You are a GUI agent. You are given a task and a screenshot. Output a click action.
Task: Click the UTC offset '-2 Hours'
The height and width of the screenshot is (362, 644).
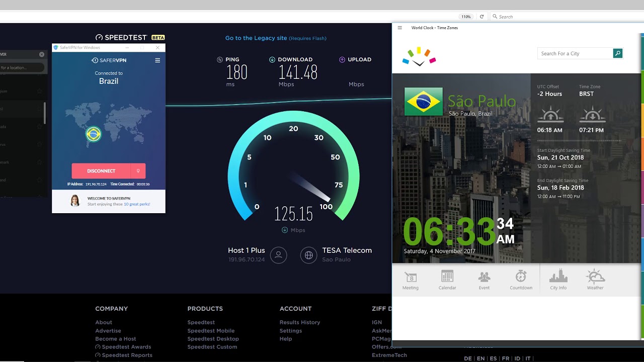tap(550, 94)
